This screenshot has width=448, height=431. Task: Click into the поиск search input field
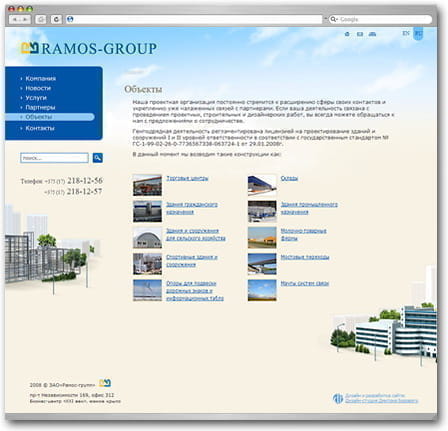click(54, 158)
